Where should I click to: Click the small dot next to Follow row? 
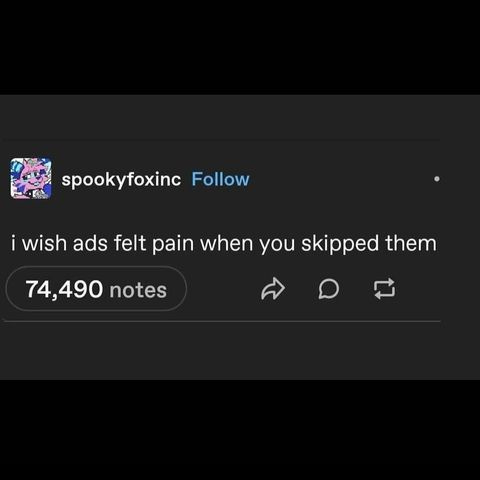click(437, 179)
